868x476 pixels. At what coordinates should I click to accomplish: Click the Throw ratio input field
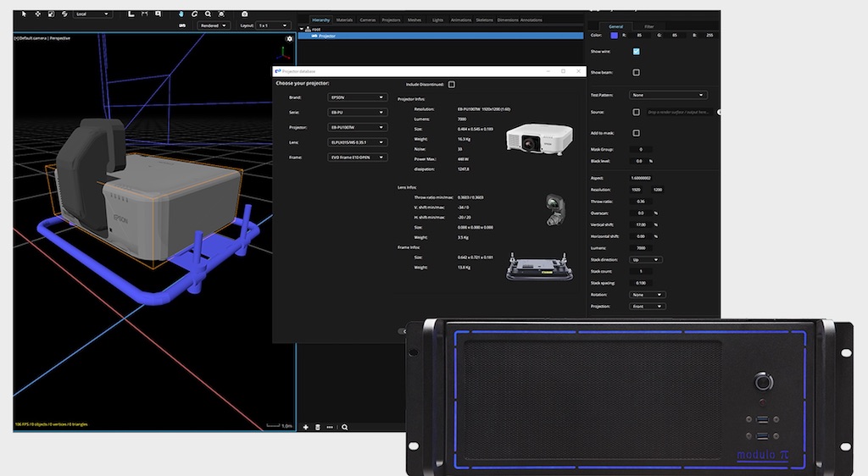point(643,201)
